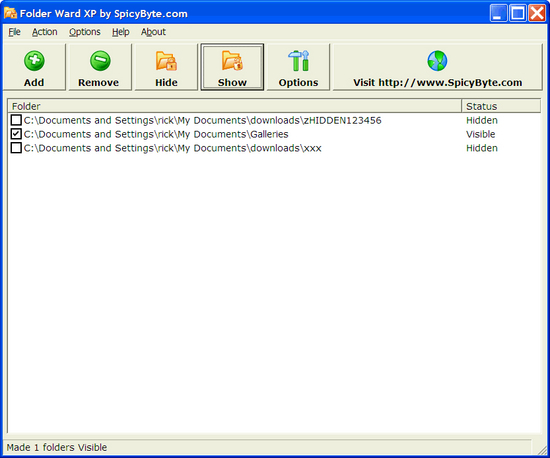Click the Hidden status of zHIDDEN123456
Image resolution: width=550 pixels, height=458 pixels.
482,120
